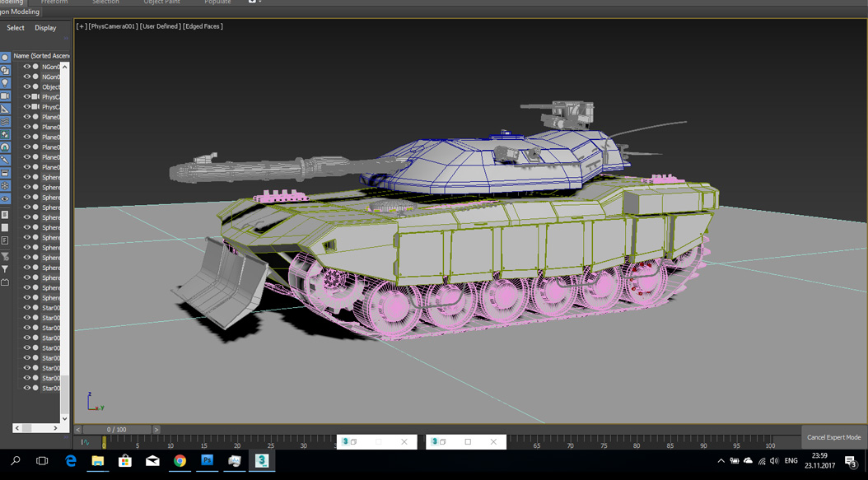The height and width of the screenshot is (480, 868).
Task: Sort by the Name (Sorted Ascending) column header
Action: (x=41, y=55)
